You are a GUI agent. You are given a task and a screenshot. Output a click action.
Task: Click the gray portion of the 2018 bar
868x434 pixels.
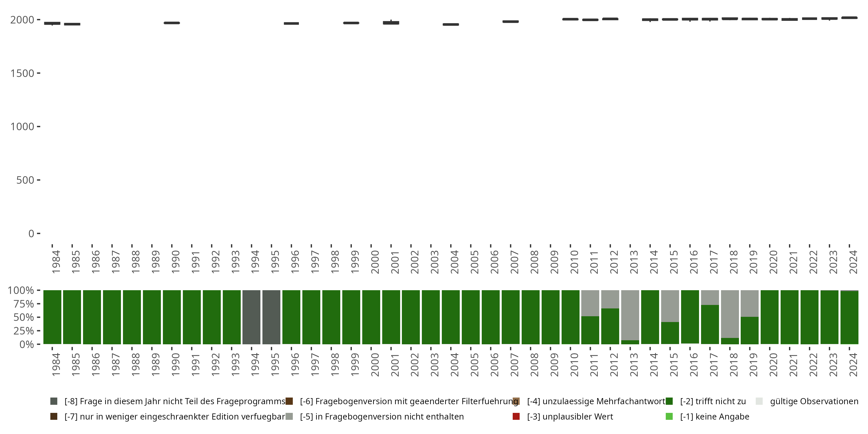click(x=730, y=313)
